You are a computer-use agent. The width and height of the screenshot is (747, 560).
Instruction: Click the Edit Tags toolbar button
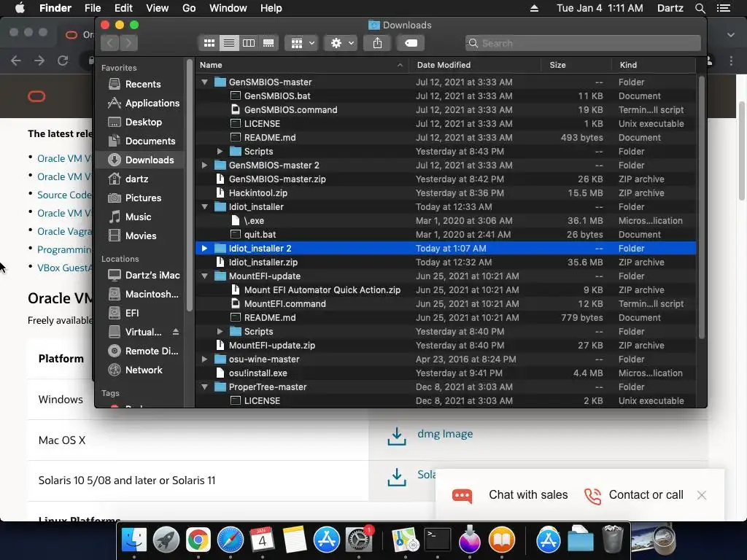411,43
